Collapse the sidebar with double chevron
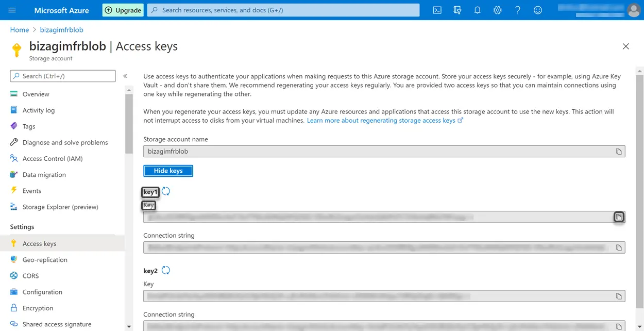 click(x=125, y=76)
